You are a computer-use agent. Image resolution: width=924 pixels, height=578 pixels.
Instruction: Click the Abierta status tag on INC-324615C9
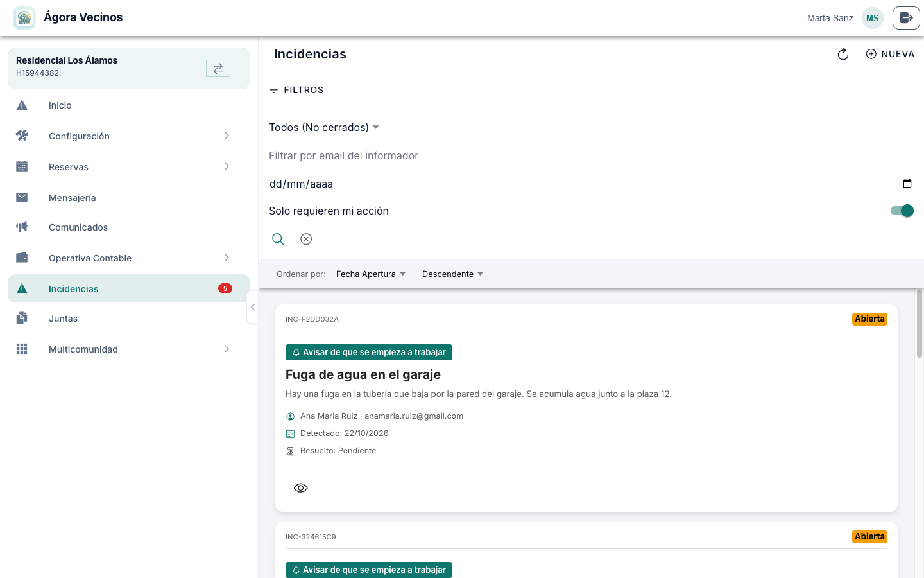tap(869, 537)
